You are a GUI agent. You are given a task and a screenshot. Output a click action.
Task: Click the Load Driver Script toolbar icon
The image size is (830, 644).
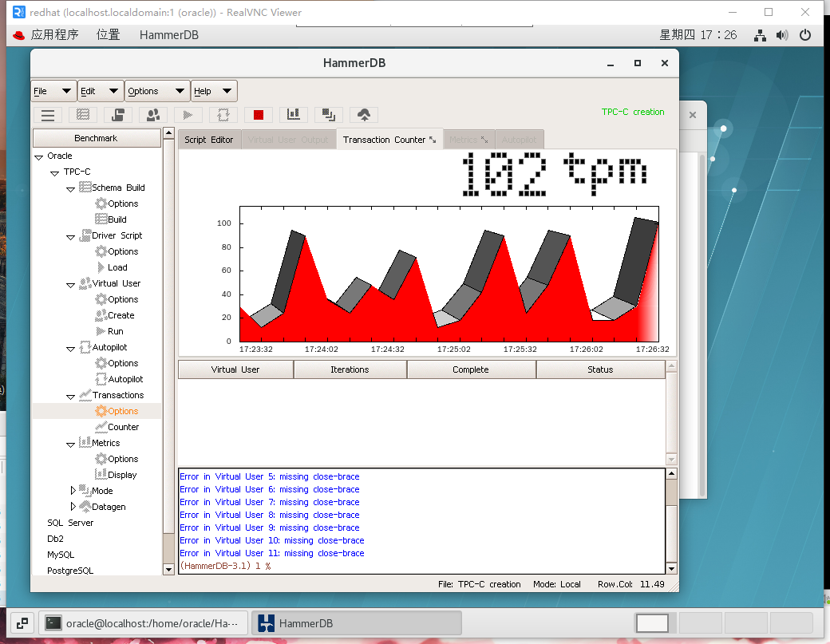[x=117, y=115]
